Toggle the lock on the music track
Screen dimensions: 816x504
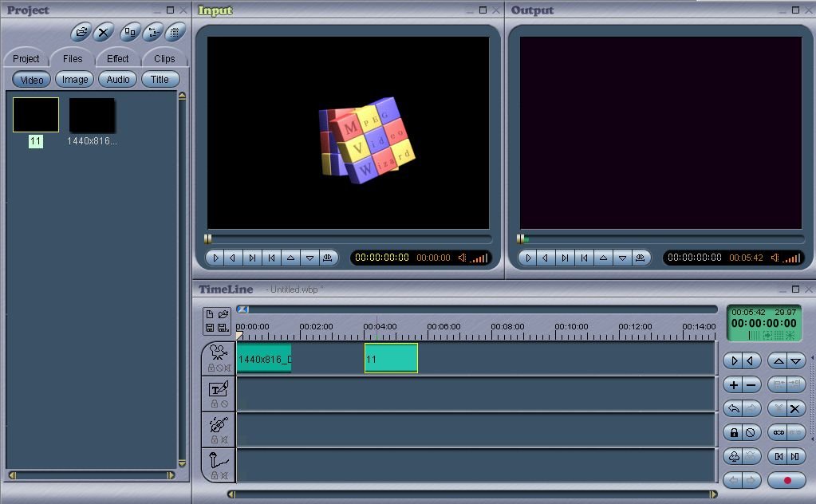214,439
